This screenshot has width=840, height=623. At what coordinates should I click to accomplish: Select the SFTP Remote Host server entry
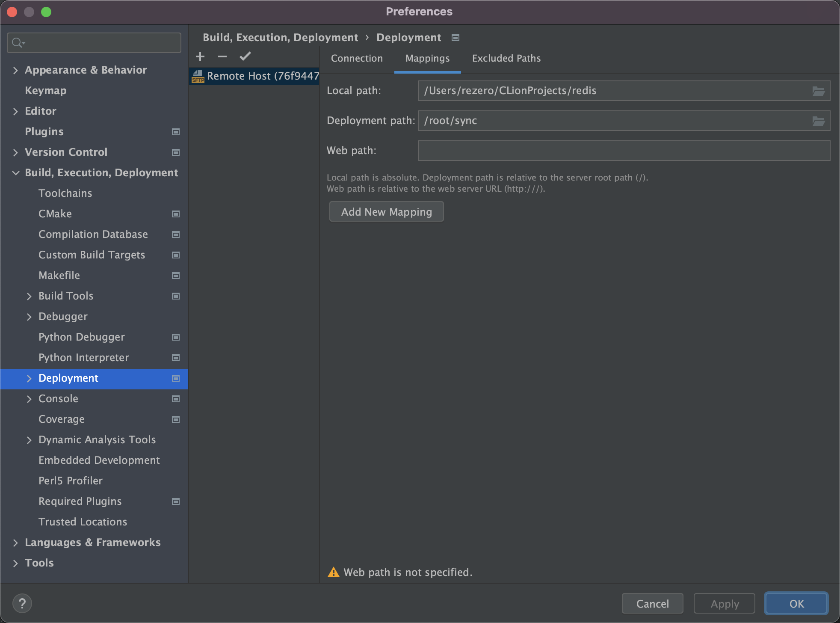coord(255,76)
